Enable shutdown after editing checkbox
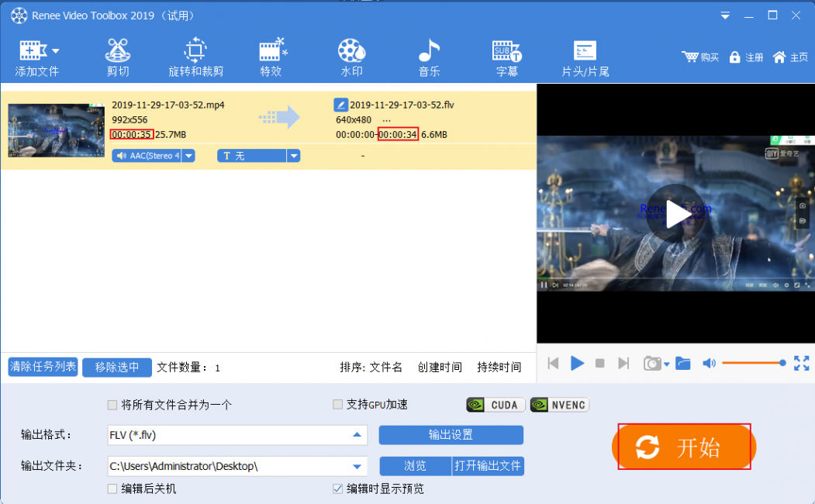 112,488
